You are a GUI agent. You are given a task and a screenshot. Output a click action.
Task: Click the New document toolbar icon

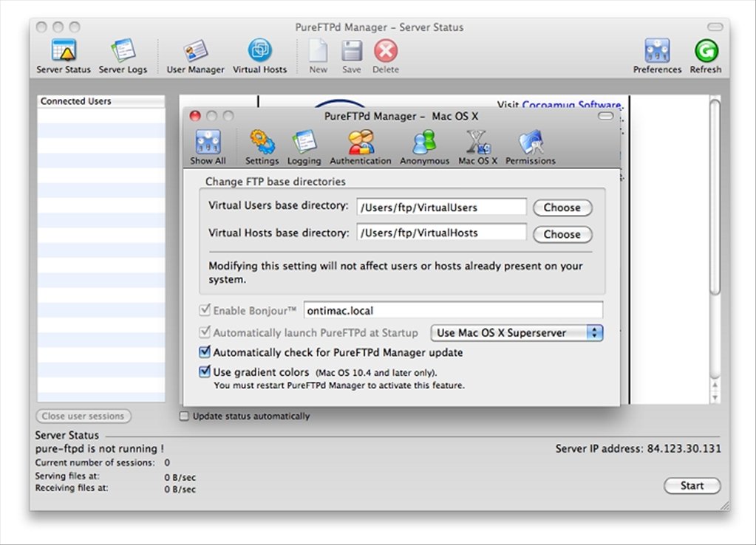pyautogui.click(x=319, y=56)
